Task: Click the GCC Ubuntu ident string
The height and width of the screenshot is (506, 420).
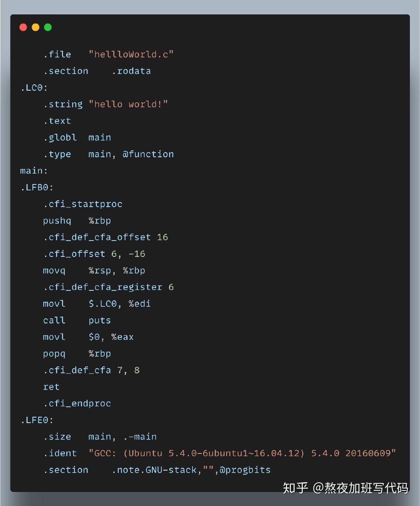Action: [242, 453]
